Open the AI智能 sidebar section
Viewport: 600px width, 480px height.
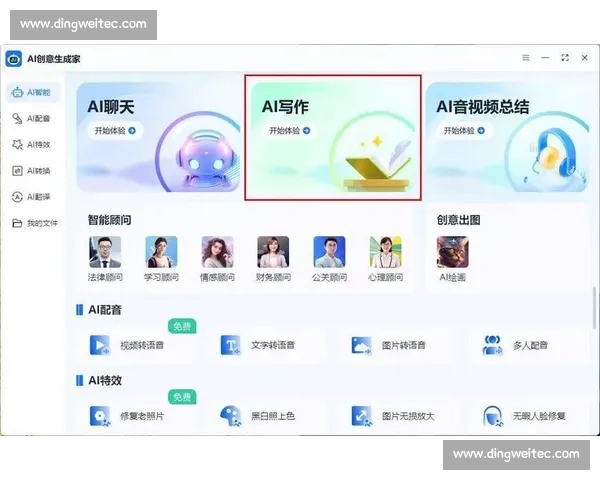(x=33, y=93)
